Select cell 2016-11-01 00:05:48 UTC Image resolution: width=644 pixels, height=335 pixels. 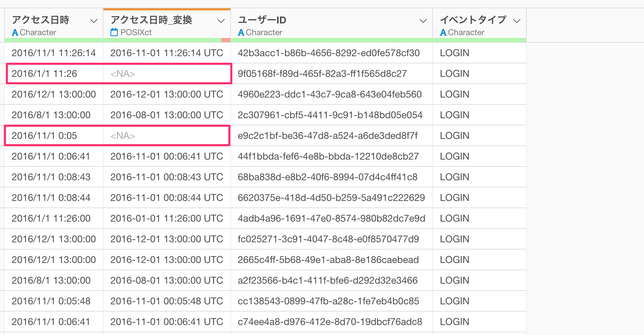(167, 301)
